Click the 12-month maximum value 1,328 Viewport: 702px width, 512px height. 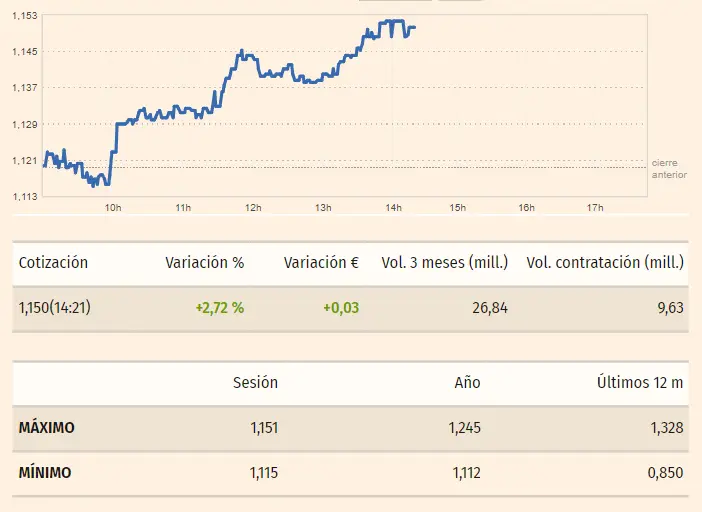pyautogui.click(x=665, y=428)
